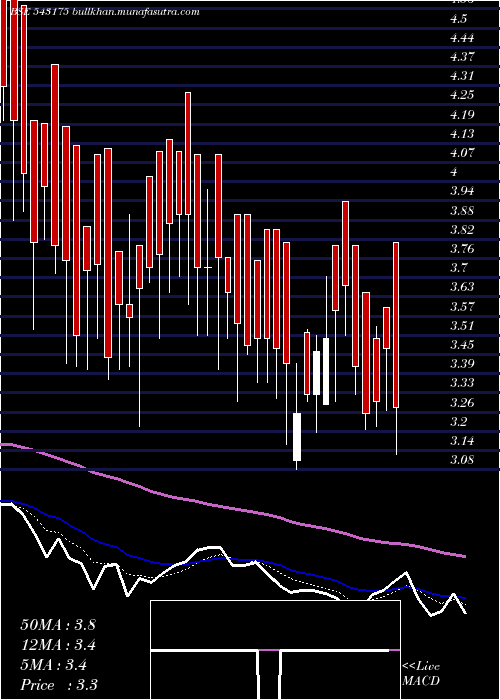Click the <<Live MACD label
The width and height of the screenshot is (500, 700).
pos(421,674)
